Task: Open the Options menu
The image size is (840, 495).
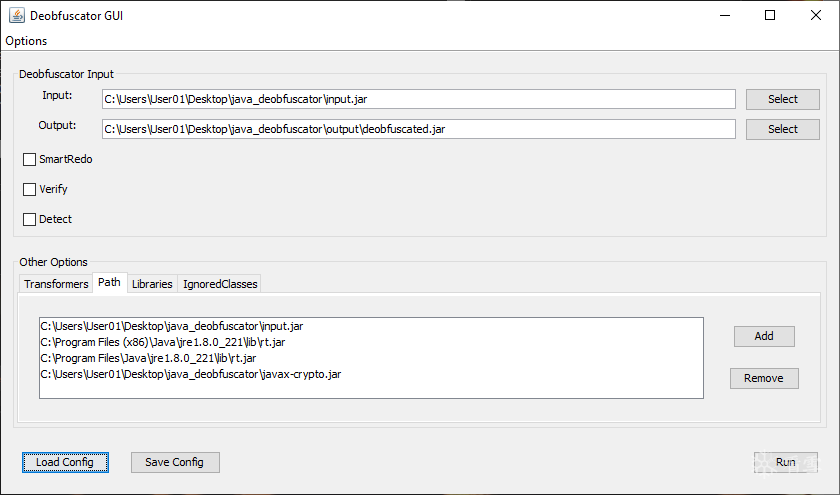Action: coord(26,41)
